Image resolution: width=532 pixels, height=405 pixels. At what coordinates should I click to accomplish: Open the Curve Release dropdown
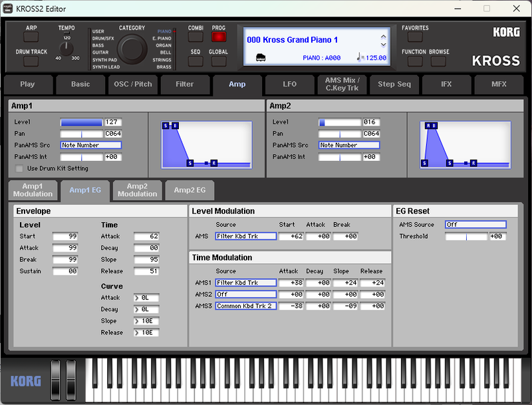click(146, 333)
